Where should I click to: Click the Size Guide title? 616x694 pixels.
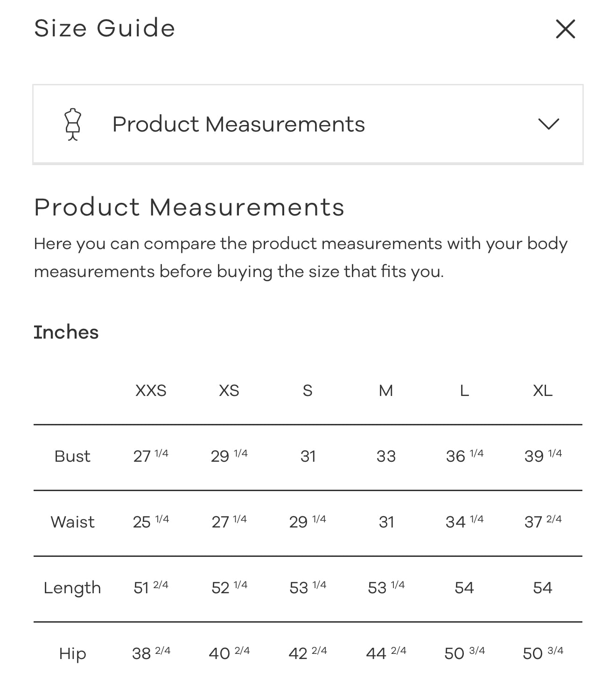(x=105, y=28)
